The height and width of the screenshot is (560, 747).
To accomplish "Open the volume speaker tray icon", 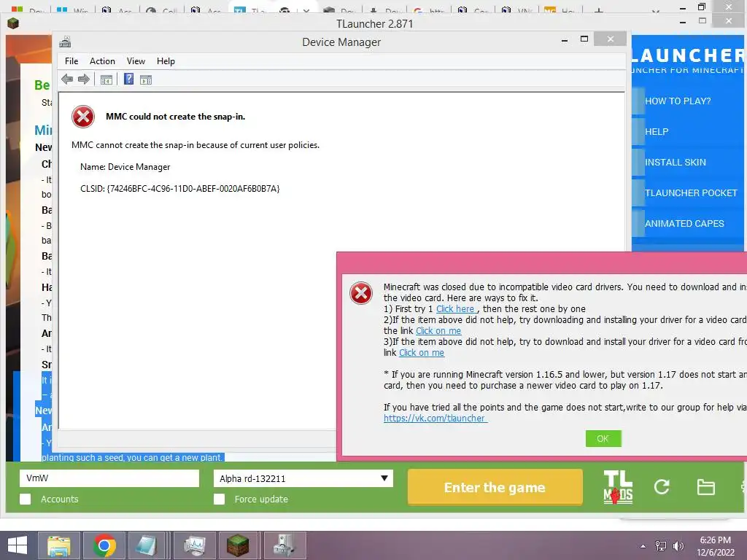I will [678, 546].
